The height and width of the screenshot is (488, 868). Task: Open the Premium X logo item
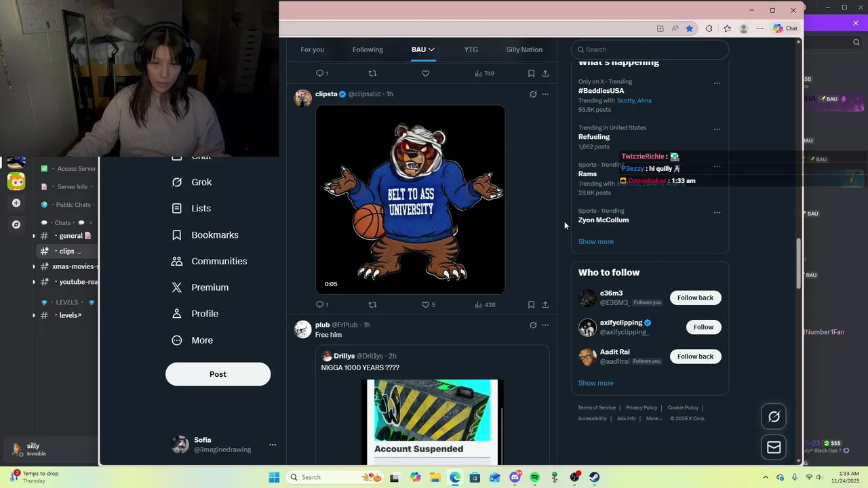(177, 287)
